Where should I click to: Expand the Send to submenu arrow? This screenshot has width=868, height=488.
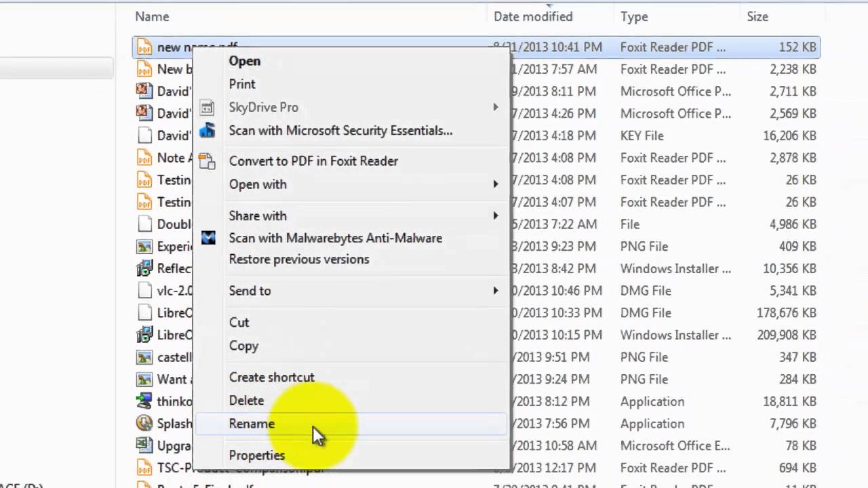click(496, 291)
